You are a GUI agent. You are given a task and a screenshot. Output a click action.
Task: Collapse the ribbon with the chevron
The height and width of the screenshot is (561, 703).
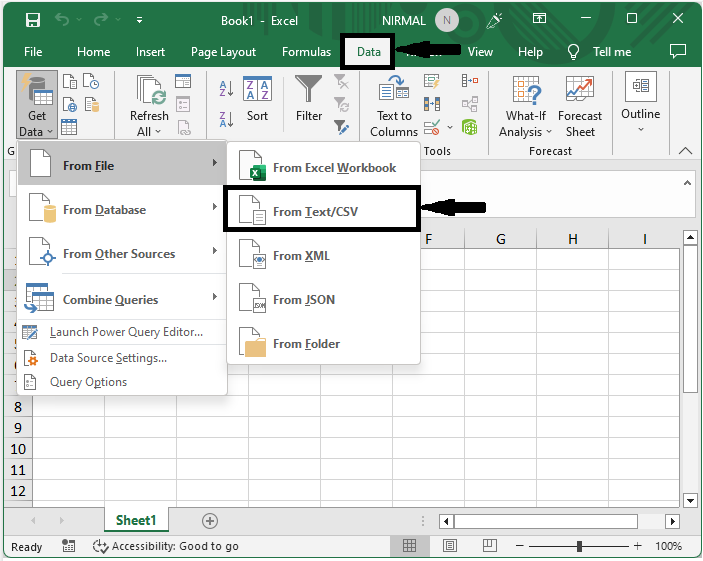685,151
